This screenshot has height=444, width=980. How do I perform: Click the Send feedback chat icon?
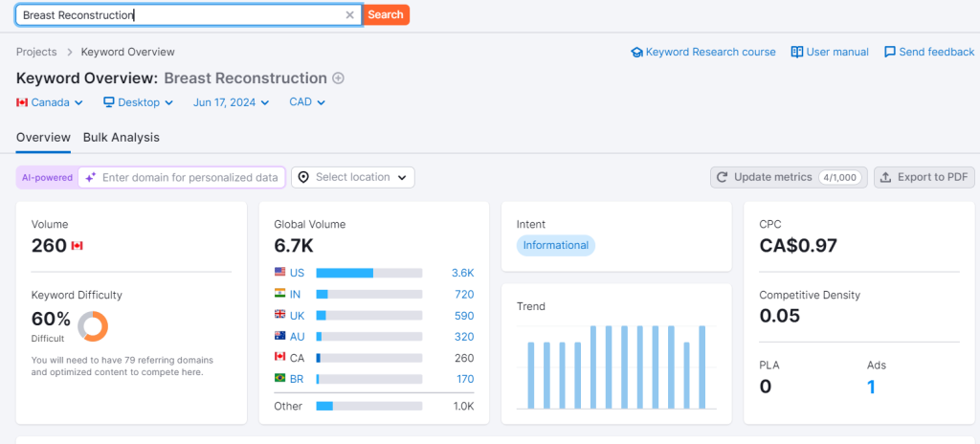[x=890, y=52]
